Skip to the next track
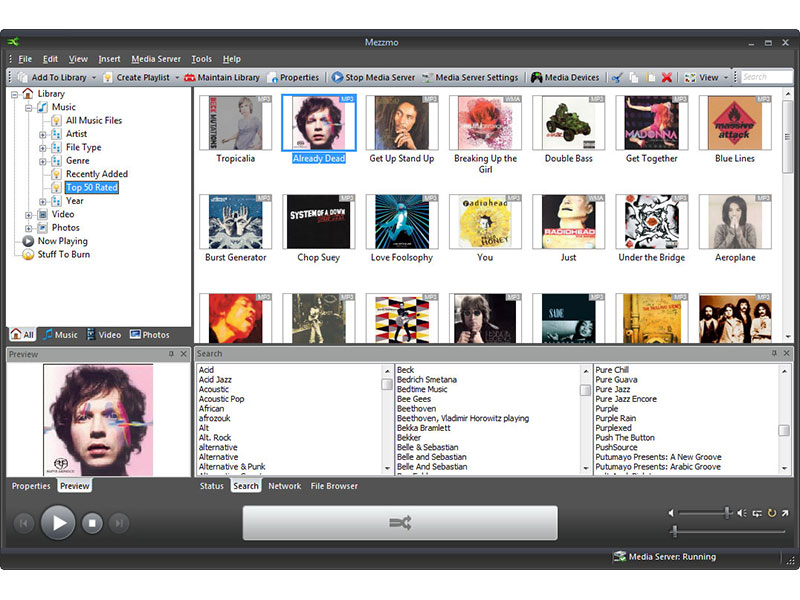This screenshot has height=600, width=800. coord(119,523)
